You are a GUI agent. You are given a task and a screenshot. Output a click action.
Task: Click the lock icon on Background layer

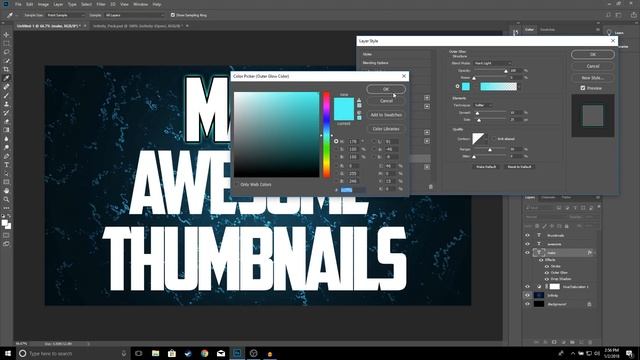coord(589,304)
